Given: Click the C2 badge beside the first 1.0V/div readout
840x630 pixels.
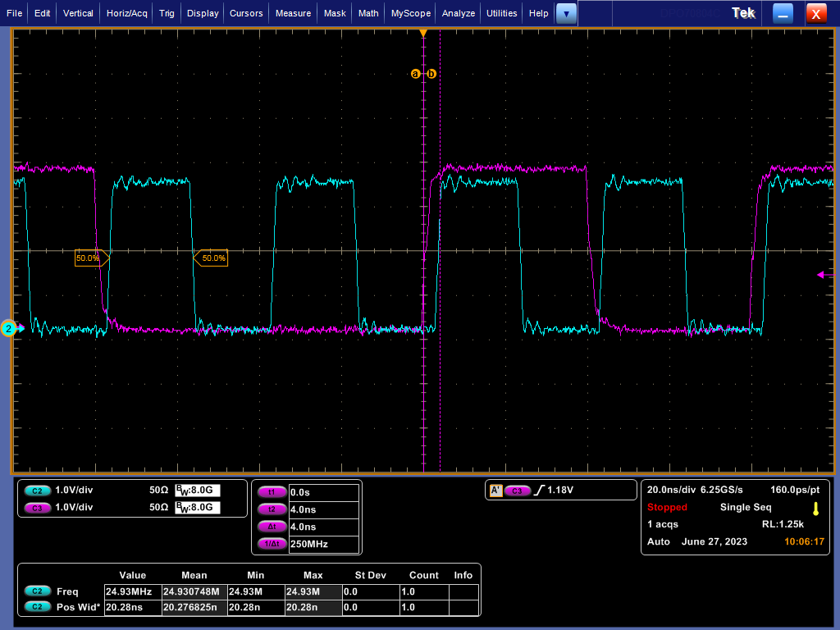Looking at the screenshot, I should pyautogui.click(x=38, y=490).
